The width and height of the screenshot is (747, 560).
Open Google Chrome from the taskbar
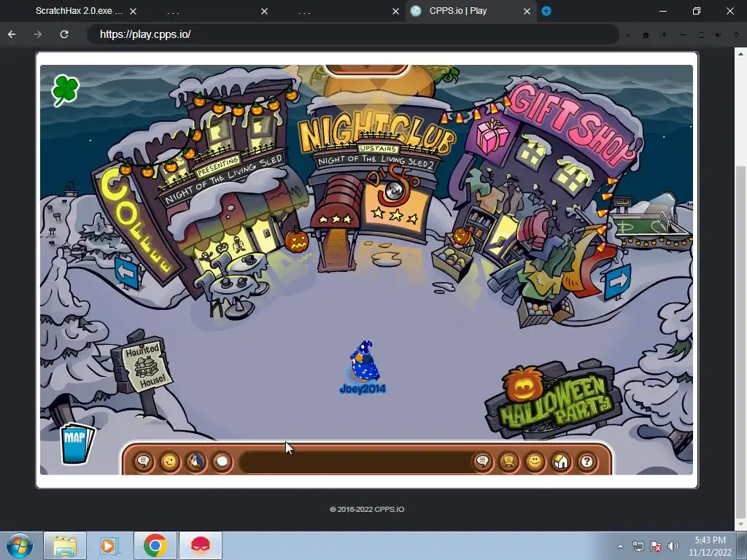pos(155,545)
